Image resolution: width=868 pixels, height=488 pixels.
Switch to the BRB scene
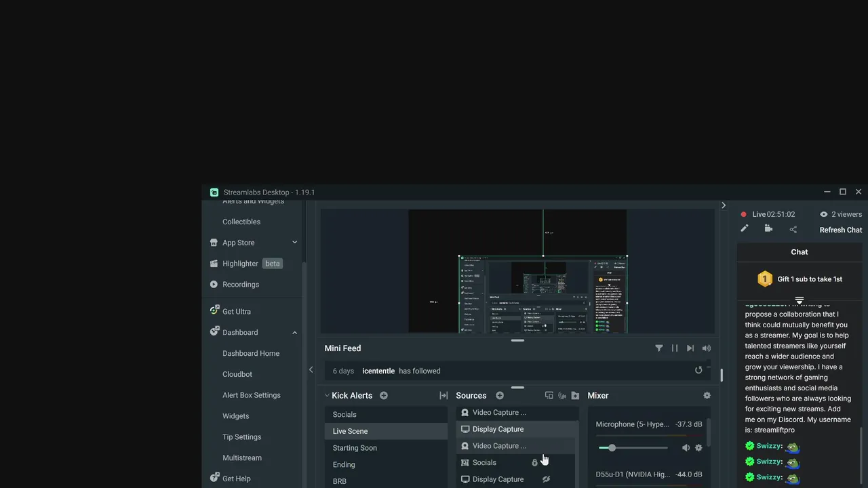[386, 481]
